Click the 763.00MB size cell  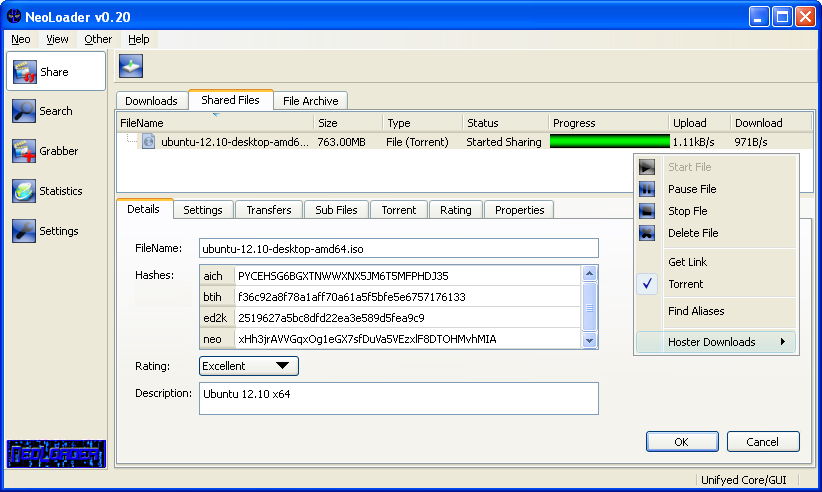[x=341, y=141]
